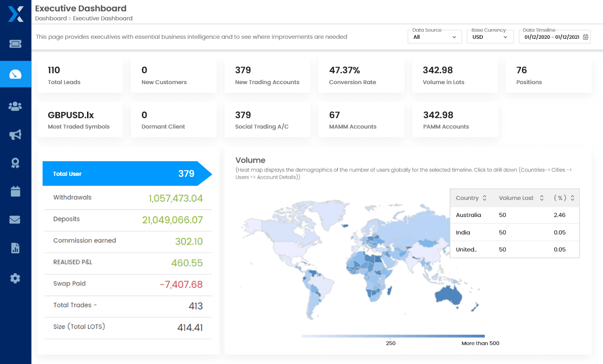Open the mail envelope sidebar icon

coord(16,219)
